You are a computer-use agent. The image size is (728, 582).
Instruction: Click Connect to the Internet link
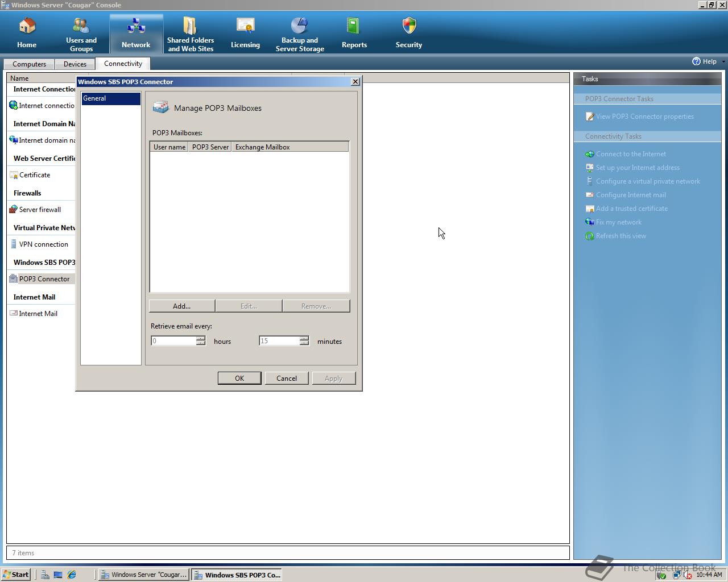pyautogui.click(x=631, y=154)
